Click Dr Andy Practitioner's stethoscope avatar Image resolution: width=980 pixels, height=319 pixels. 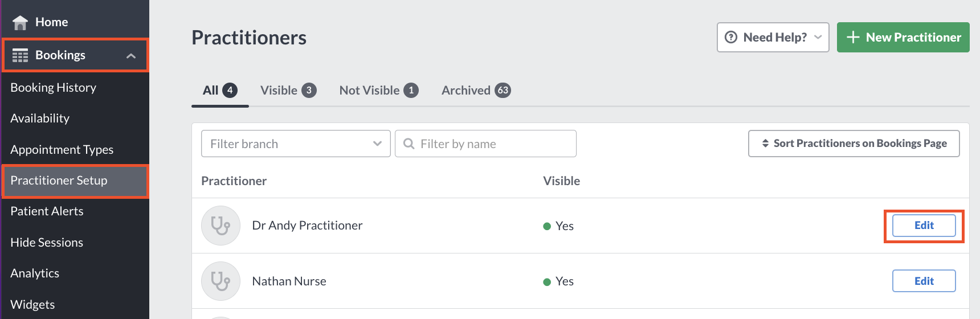[220, 226]
